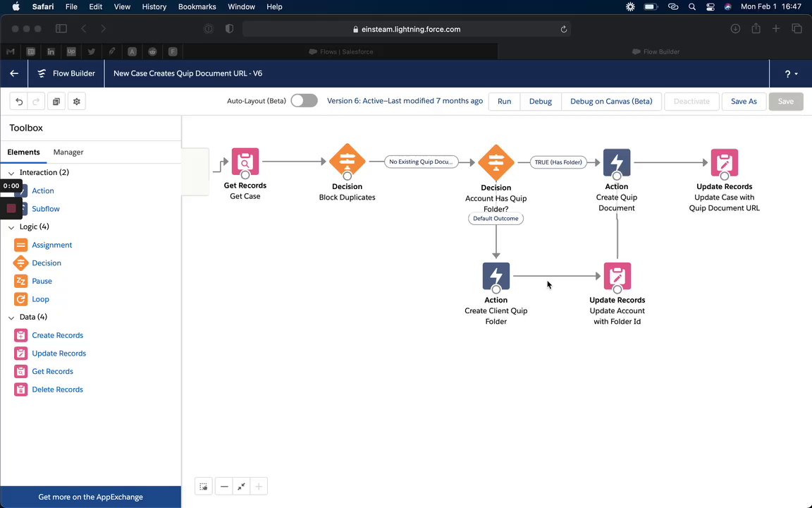The width and height of the screenshot is (812, 508).
Task: Open the help question mark dropdown
Action: pyautogui.click(x=791, y=74)
